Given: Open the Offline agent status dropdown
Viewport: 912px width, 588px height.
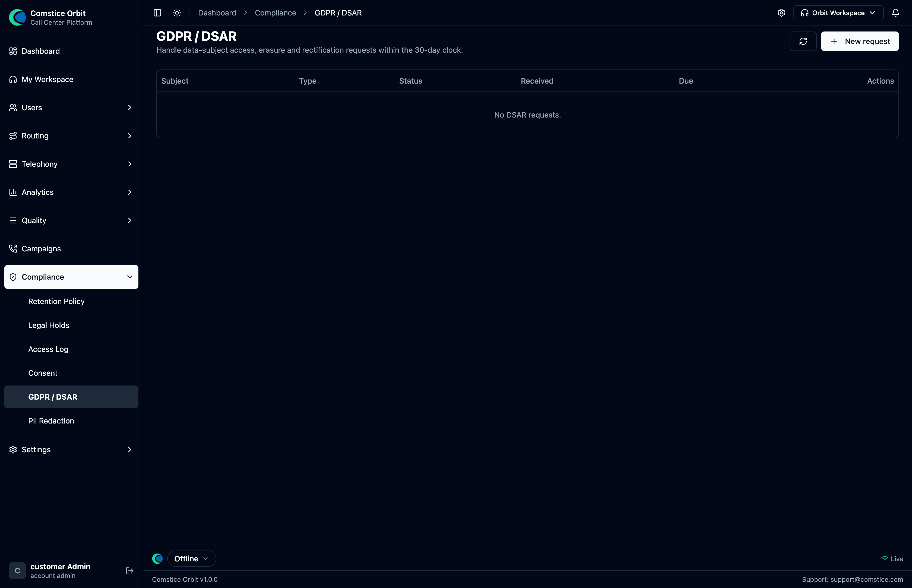Looking at the screenshot, I should 191,559.
